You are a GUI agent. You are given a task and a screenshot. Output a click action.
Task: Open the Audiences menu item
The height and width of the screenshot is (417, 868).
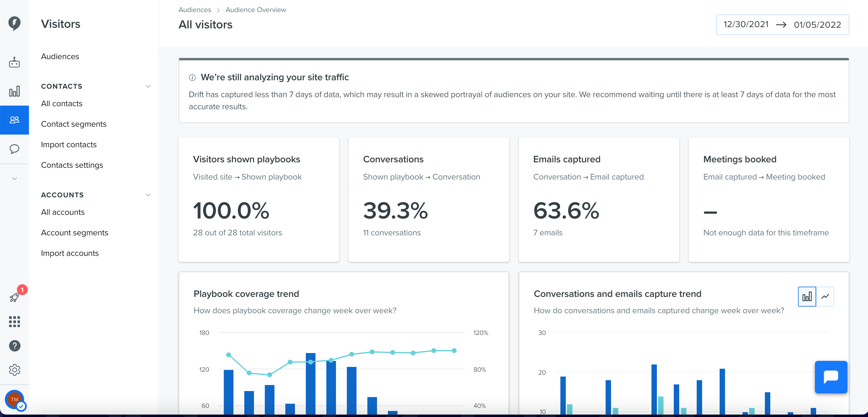click(60, 56)
